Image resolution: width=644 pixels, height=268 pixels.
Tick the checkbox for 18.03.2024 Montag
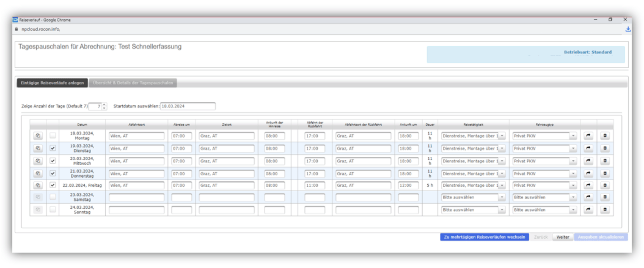(x=53, y=136)
